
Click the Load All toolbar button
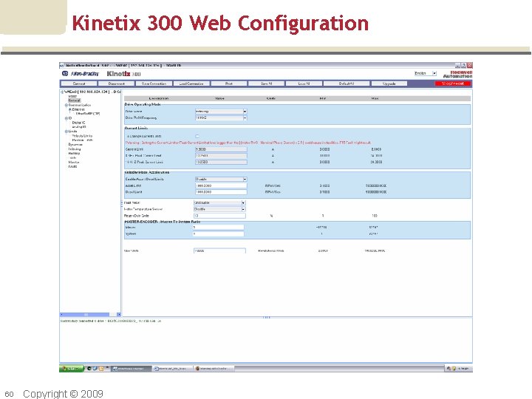(x=304, y=83)
